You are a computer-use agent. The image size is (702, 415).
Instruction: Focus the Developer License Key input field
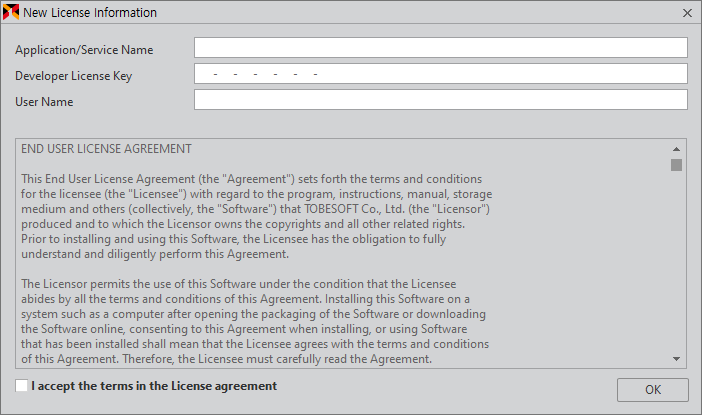tap(441, 73)
